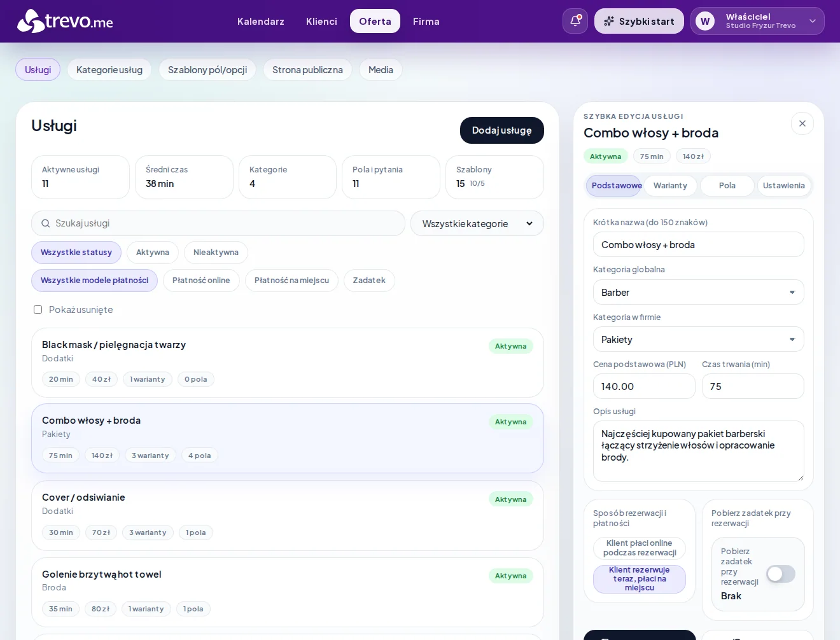Click the green Aktywna badge in edit panel

click(605, 157)
